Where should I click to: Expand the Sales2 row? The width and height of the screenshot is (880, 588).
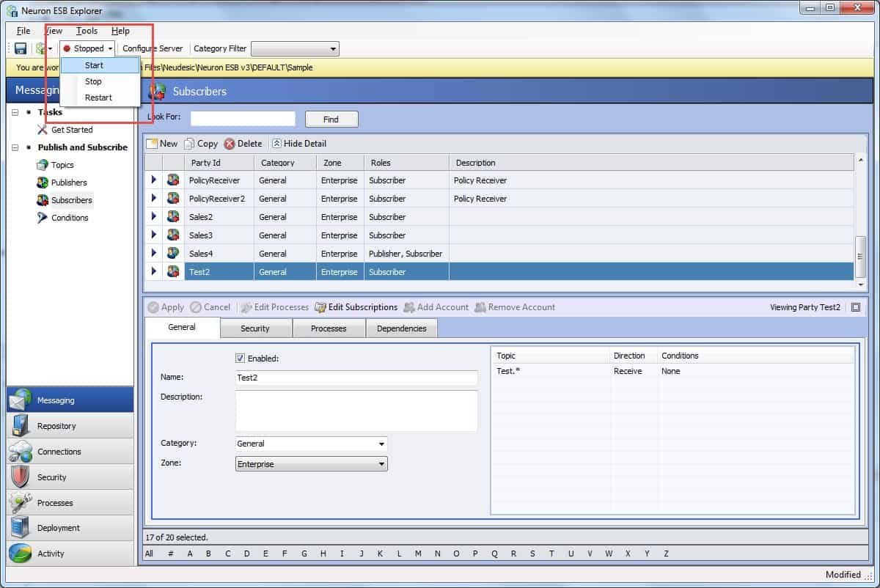click(154, 216)
